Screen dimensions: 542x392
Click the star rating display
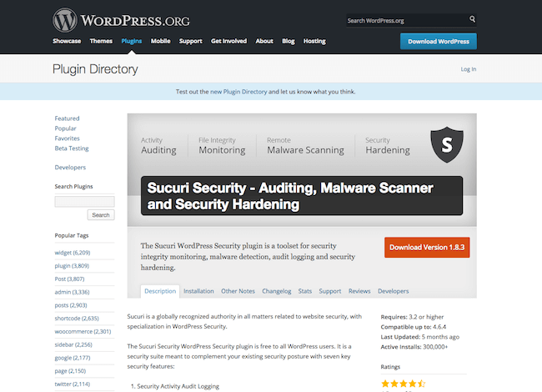point(403,384)
